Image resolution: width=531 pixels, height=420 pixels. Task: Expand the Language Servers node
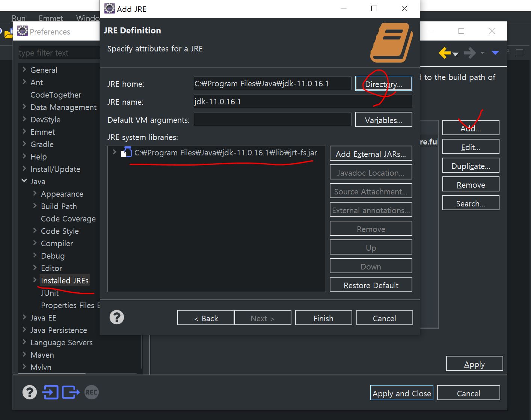(x=24, y=342)
